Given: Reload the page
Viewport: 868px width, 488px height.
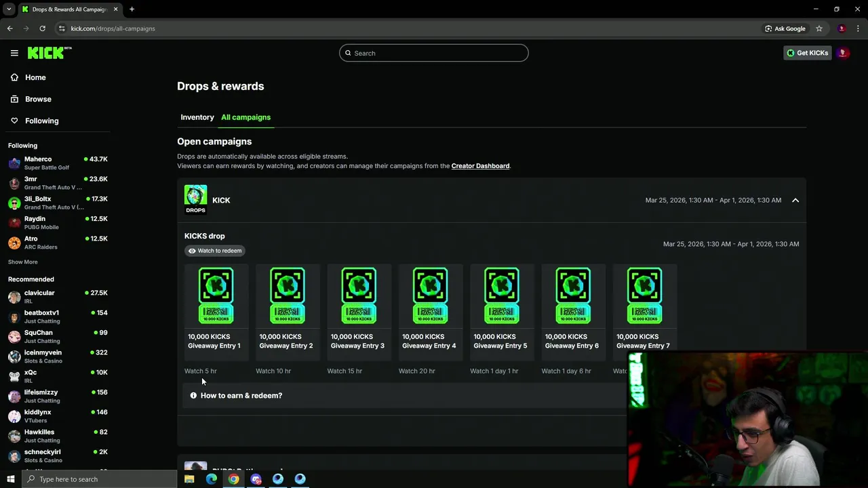Looking at the screenshot, I should (42, 28).
